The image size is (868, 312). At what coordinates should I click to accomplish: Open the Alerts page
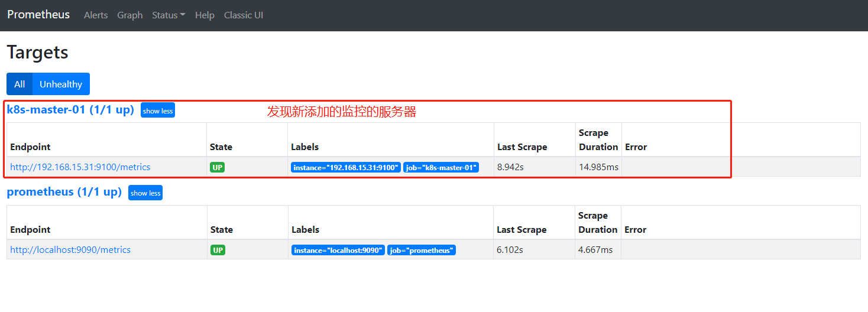click(96, 15)
